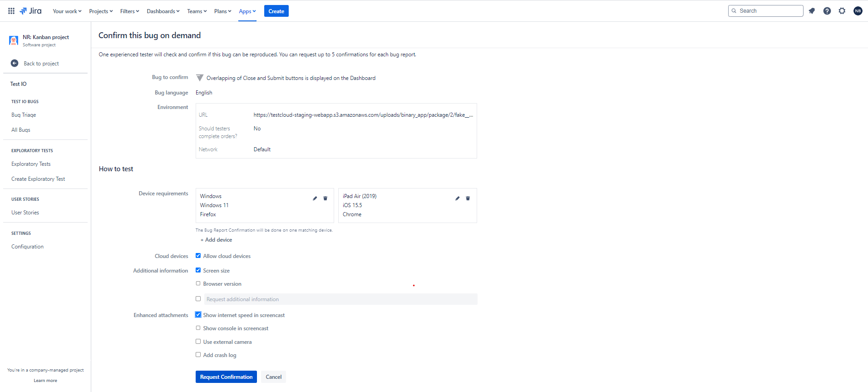Open the bug title link about overlapping buttons
The image size is (868, 392).
[x=291, y=78]
